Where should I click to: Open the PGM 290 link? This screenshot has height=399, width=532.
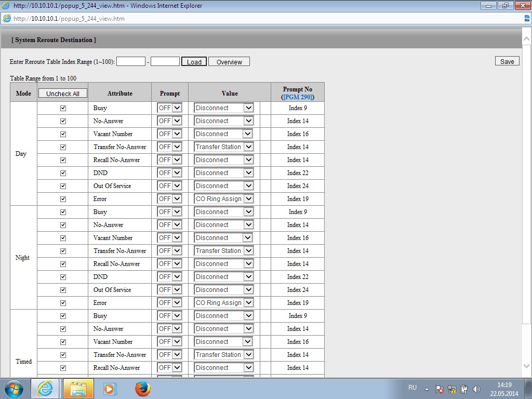click(298, 97)
